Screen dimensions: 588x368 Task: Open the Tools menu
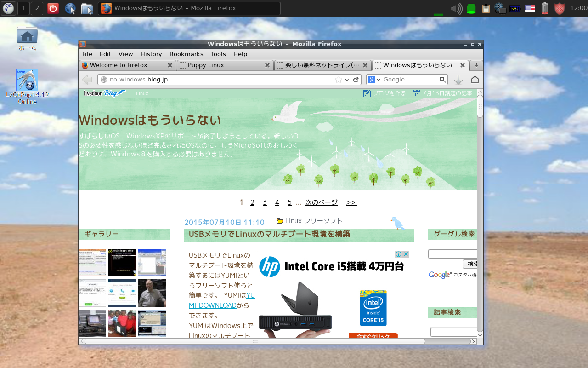tap(218, 54)
